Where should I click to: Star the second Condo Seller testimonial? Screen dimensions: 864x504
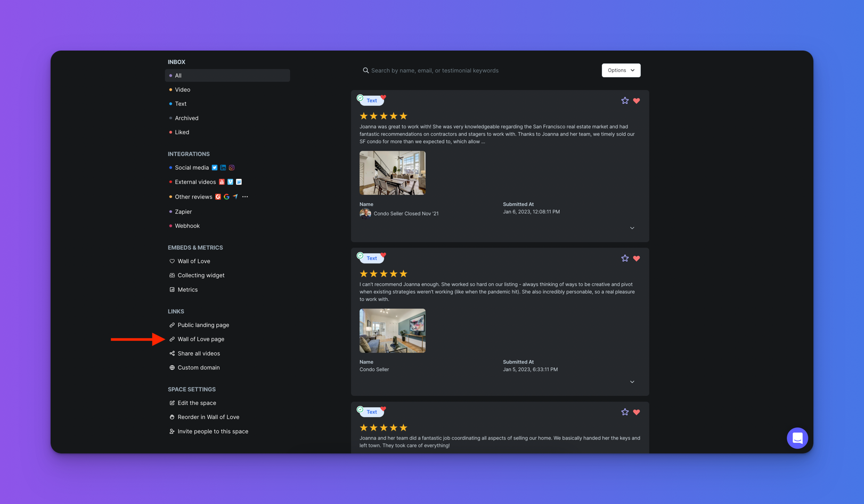click(625, 259)
